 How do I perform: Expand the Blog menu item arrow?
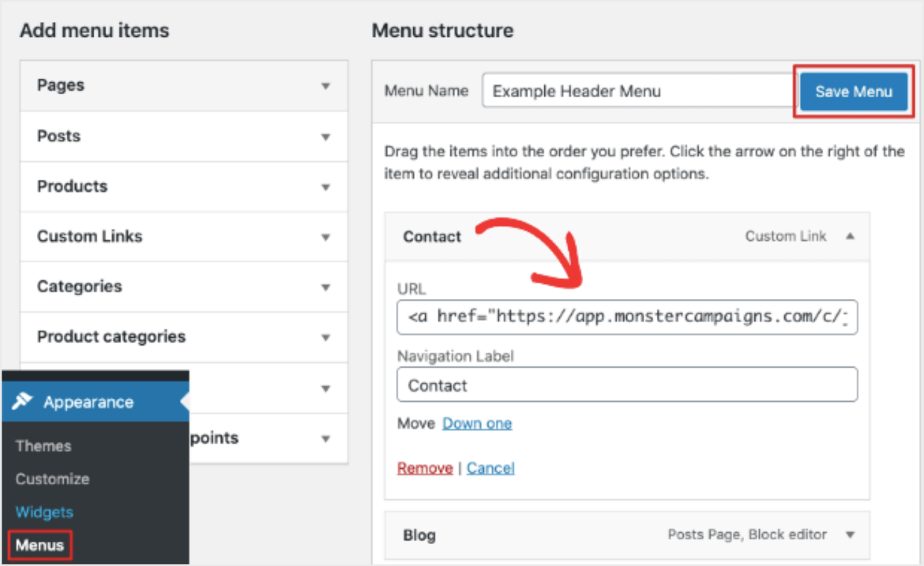click(850, 535)
